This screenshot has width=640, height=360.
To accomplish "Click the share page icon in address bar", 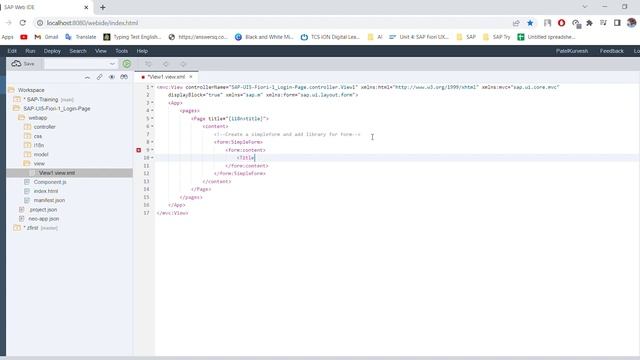I will tap(516, 23).
